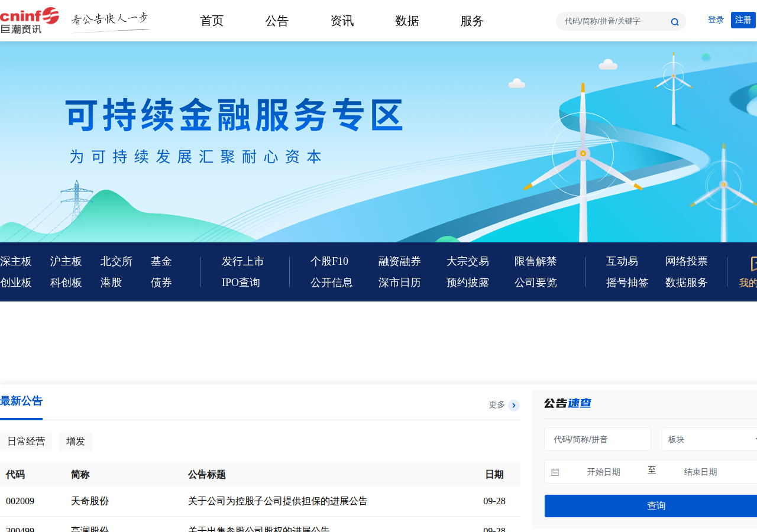
Task: Open the 科创板 link
Action: [66, 283]
